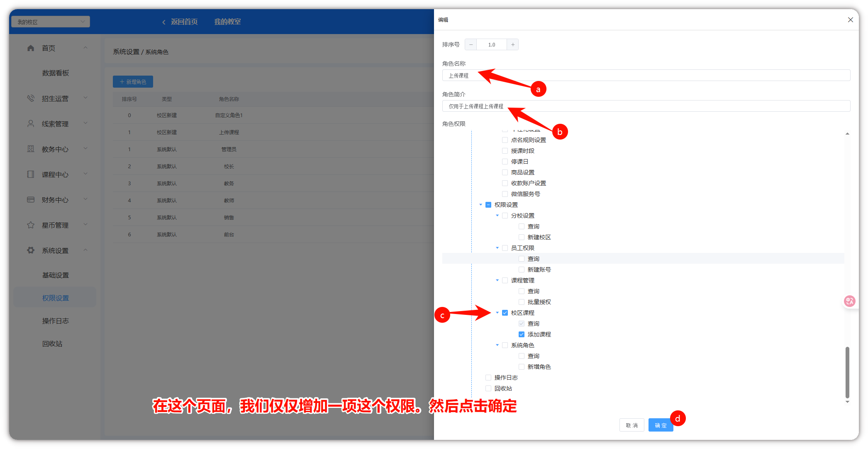Image resolution: width=868 pixels, height=449 pixels.
Task: Check the 操作日志 permission checkbox
Action: coord(488,378)
